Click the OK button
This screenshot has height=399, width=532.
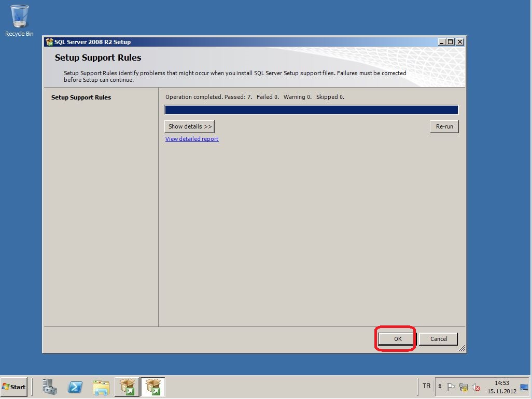(x=397, y=339)
